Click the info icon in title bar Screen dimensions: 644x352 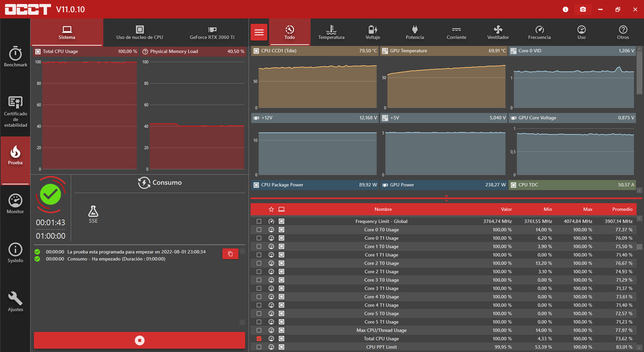566,10
